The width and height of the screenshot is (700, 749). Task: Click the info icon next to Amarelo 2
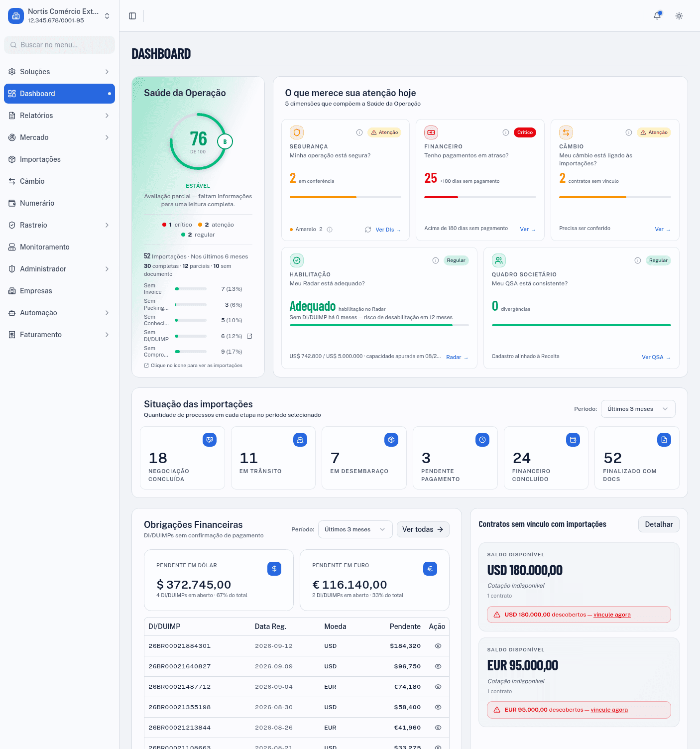pos(330,230)
